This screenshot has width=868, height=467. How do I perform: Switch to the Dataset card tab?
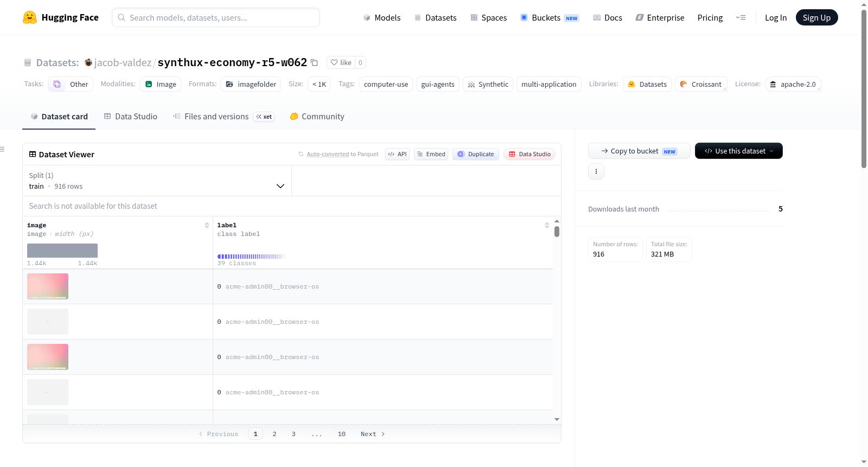coord(59,117)
